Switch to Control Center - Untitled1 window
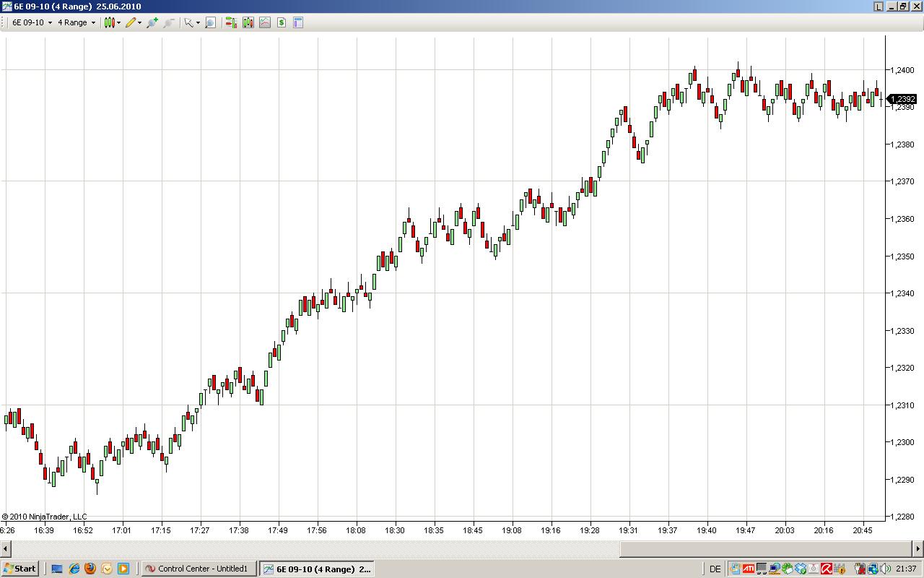This screenshot has height=578, width=924. coord(199,569)
